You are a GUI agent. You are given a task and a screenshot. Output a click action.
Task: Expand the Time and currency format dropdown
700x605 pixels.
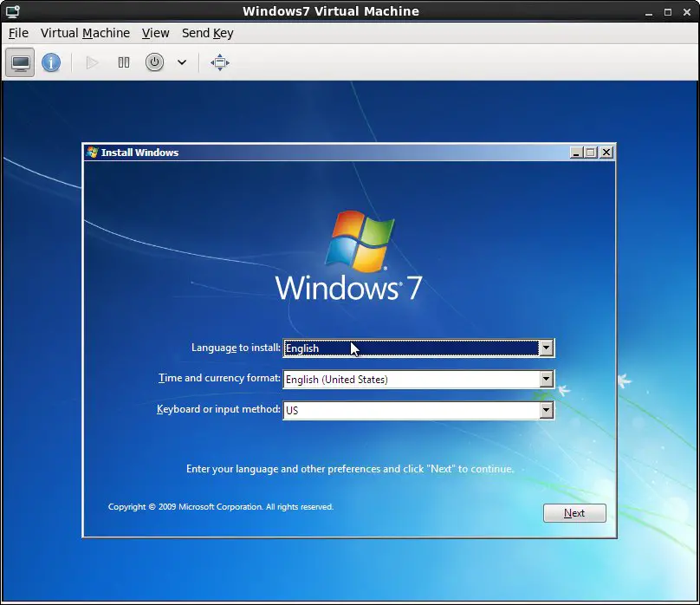pyautogui.click(x=546, y=380)
